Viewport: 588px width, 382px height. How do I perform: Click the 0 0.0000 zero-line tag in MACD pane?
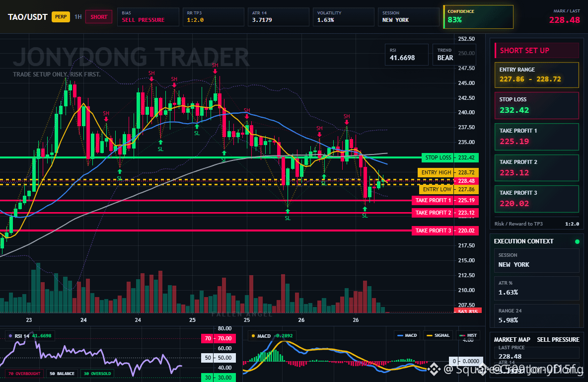(x=465, y=361)
